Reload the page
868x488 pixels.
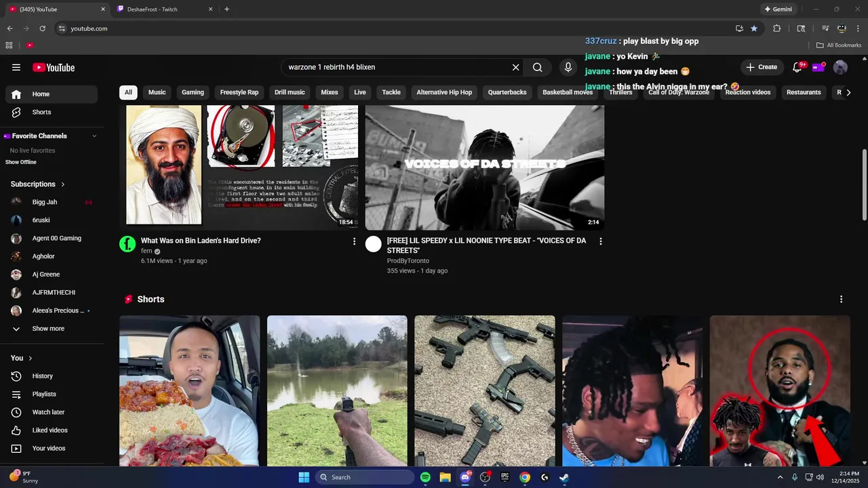pos(42,28)
